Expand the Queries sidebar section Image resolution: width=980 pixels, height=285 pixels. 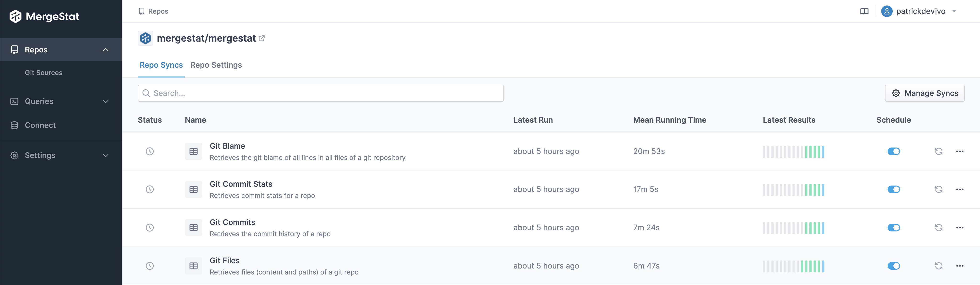point(106,101)
